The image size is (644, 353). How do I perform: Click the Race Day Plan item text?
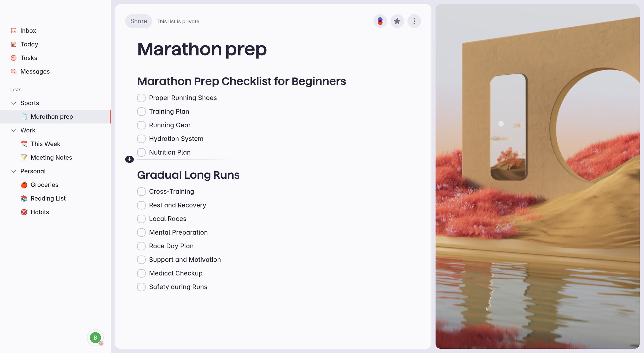pyautogui.click(x=171, y=246)
